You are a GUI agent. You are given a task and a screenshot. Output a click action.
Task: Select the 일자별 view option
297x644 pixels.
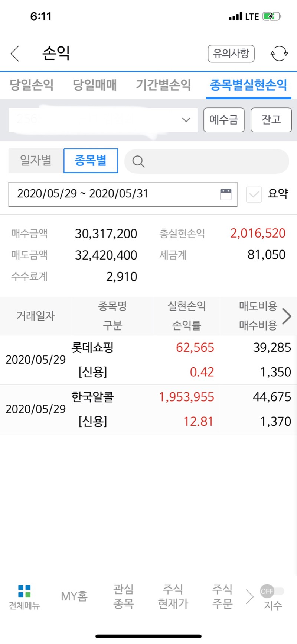pyautogui.click(x=36, y=161)
